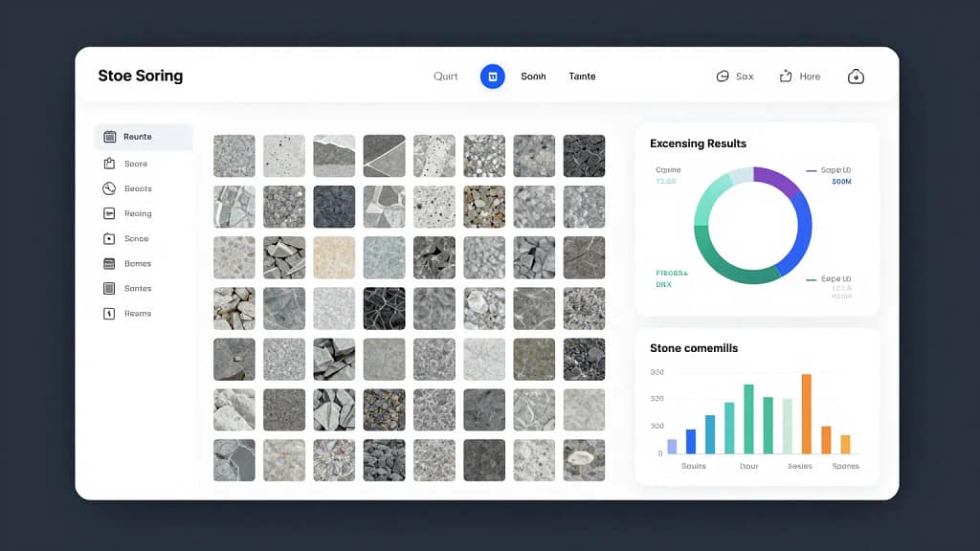Select the beige stone thumbnail
This screenshot has width=980, height=551.
point(334,257)
